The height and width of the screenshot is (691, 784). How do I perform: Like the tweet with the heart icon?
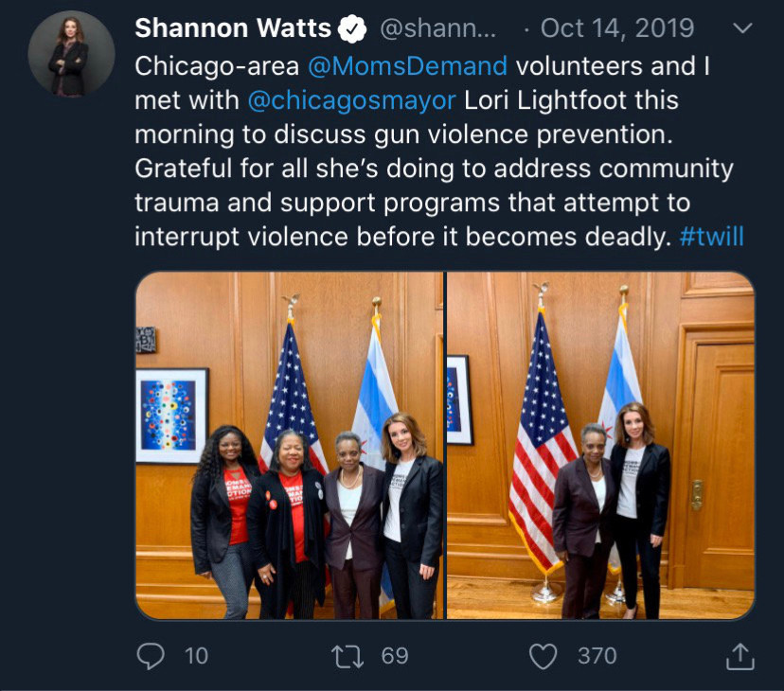click(543, 657)
